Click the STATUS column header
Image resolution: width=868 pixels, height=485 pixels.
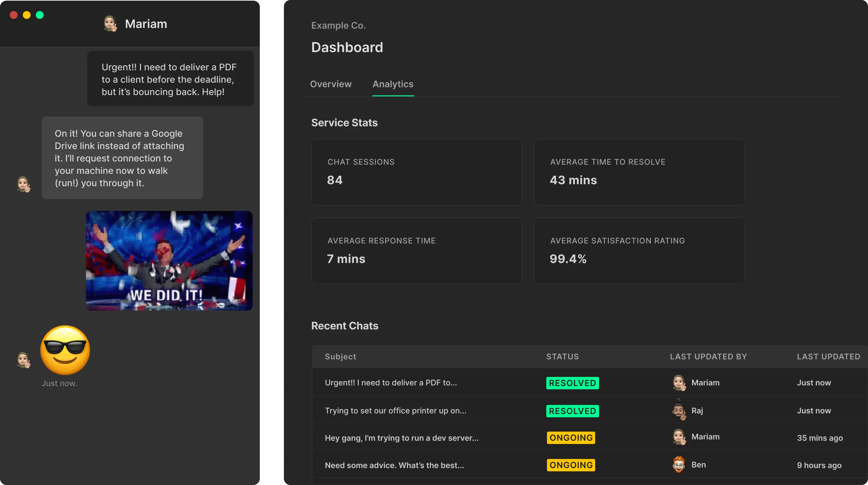point(562,357)
